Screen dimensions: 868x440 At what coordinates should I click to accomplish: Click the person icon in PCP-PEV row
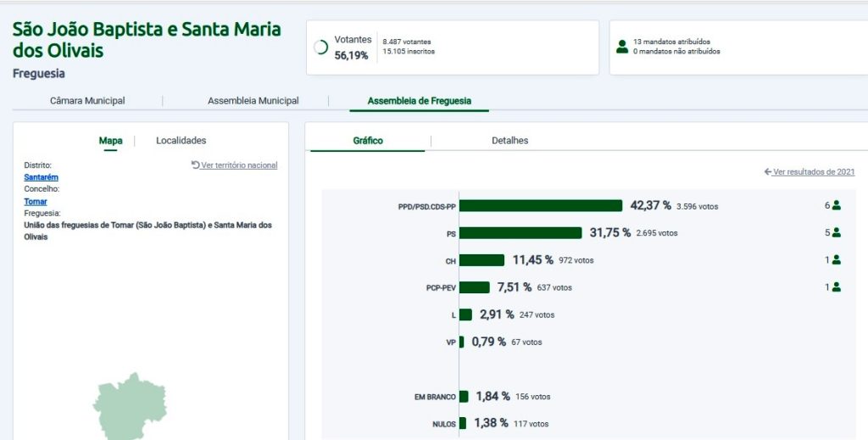837,287
